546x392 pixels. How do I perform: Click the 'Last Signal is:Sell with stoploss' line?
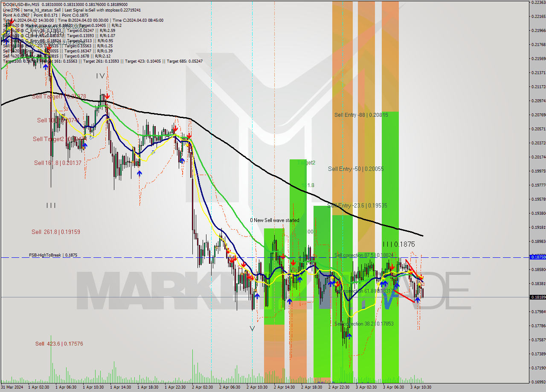(x=102, y=10)
